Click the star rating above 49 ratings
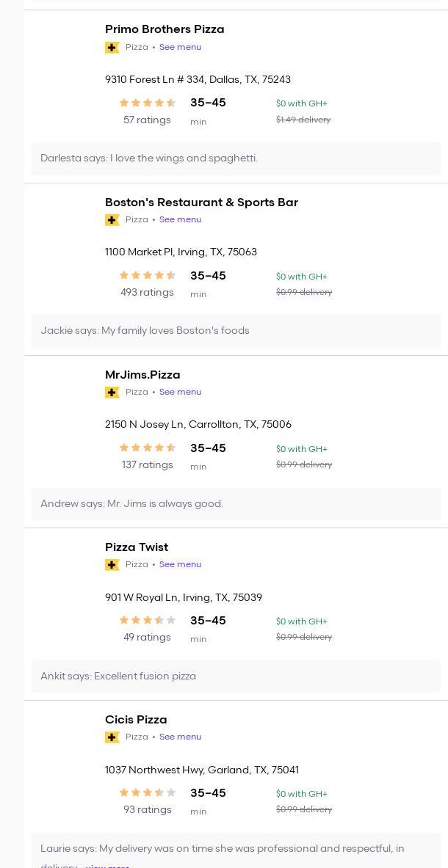 pos(147,621)
